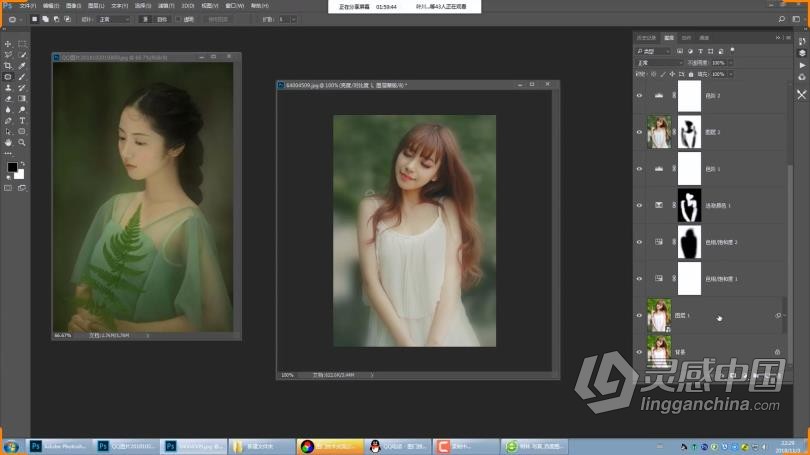Select the Eyedropper tool
The width and height of the screenshot is (810, 455).
(x=22, y=66)
